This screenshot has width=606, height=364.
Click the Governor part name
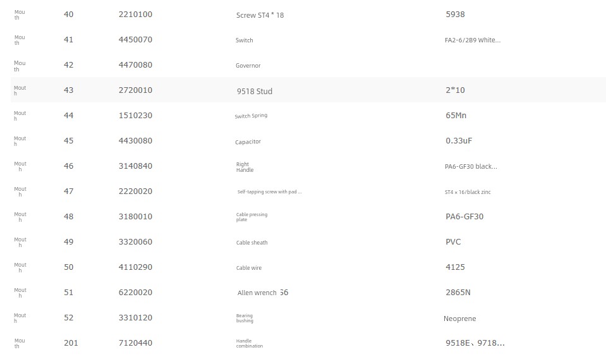pyautogui.click(x=248, y=65)
